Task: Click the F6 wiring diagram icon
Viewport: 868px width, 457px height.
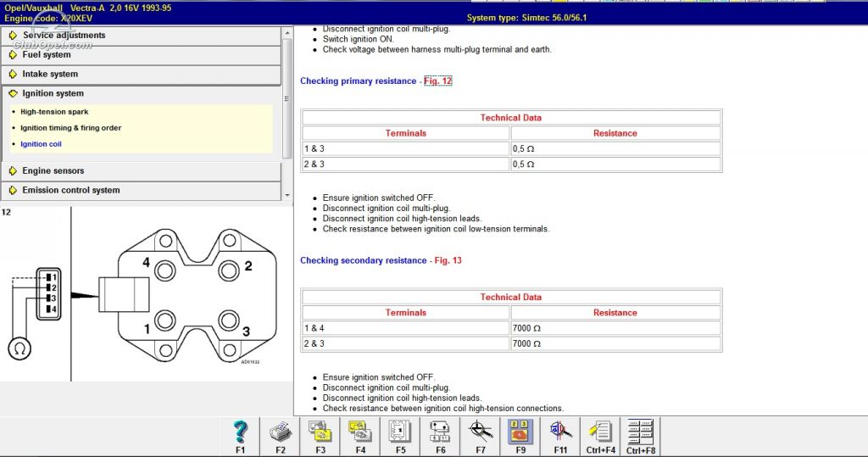Action: click(440, 436)
